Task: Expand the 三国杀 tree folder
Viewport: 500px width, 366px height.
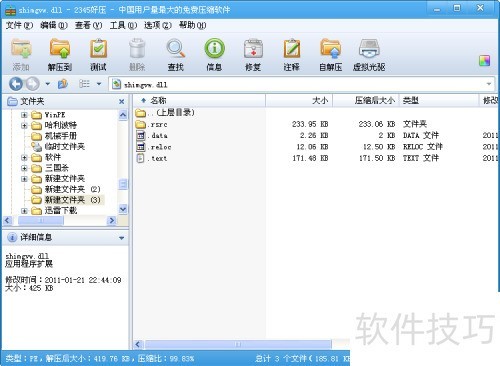Action: point(24,168)
